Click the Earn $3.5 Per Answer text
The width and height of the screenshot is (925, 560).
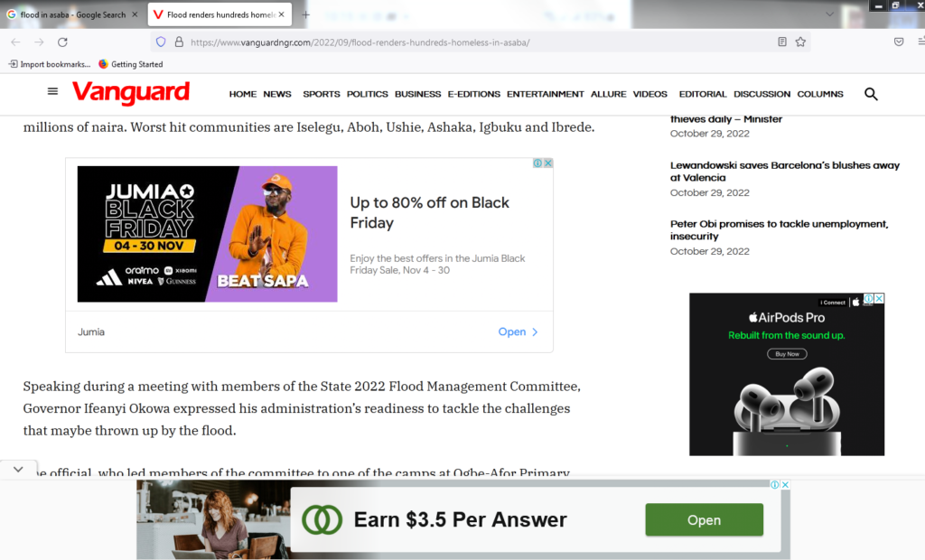460,520
